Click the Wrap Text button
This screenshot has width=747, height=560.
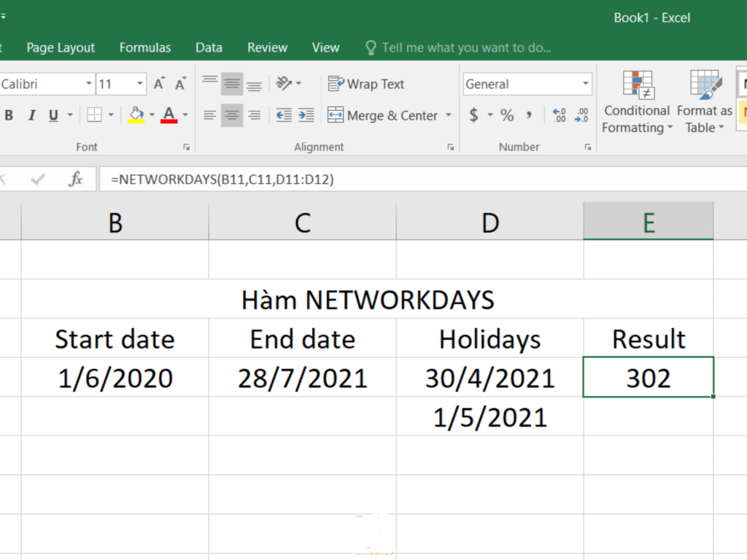tap(366, 84)
